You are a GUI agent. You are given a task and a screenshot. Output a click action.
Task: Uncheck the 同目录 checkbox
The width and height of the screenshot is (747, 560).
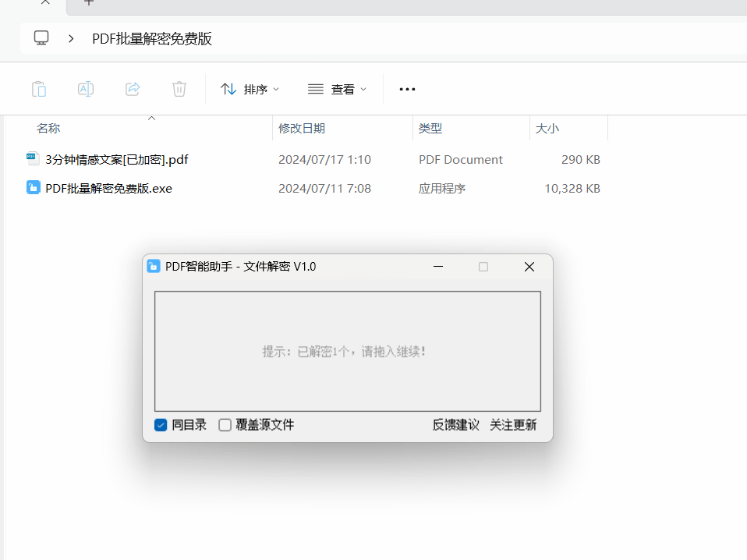(161, 425)
